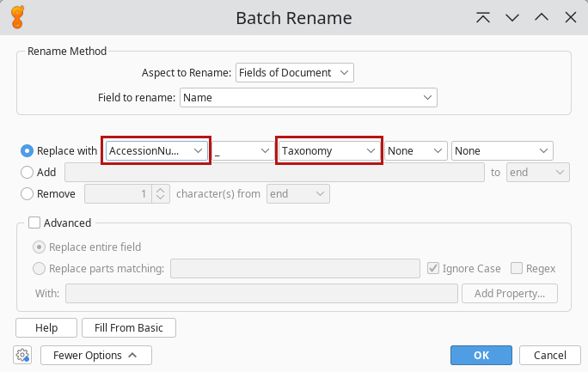This screenshot has width=588, height=372.
Task: Click the Help button
Action: point(46,327)
